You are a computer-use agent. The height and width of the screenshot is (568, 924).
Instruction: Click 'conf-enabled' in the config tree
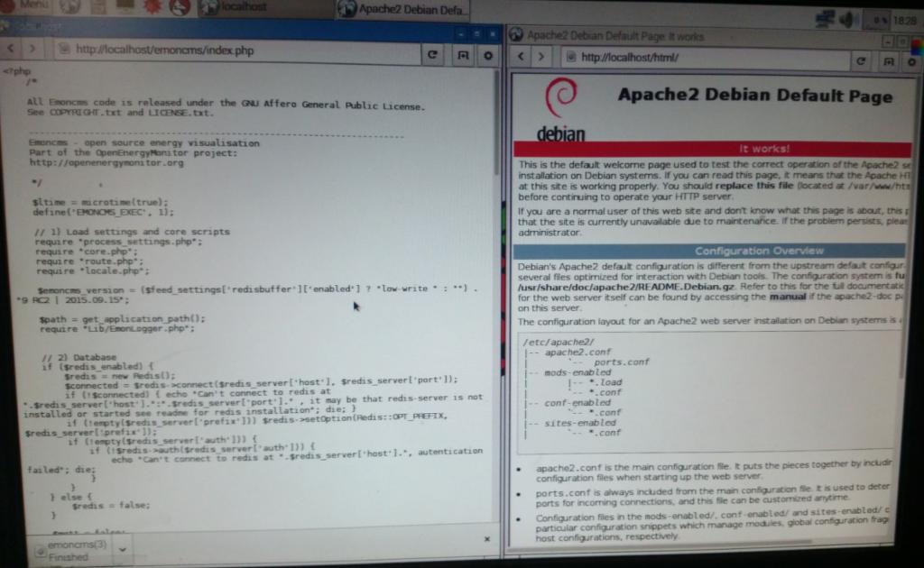pyautogui.click(x=577, y=403)
